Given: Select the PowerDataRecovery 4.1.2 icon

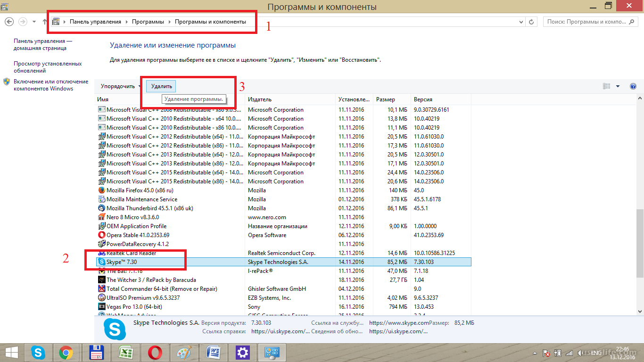Looking at the screenshot, I should tap(101, 244).
